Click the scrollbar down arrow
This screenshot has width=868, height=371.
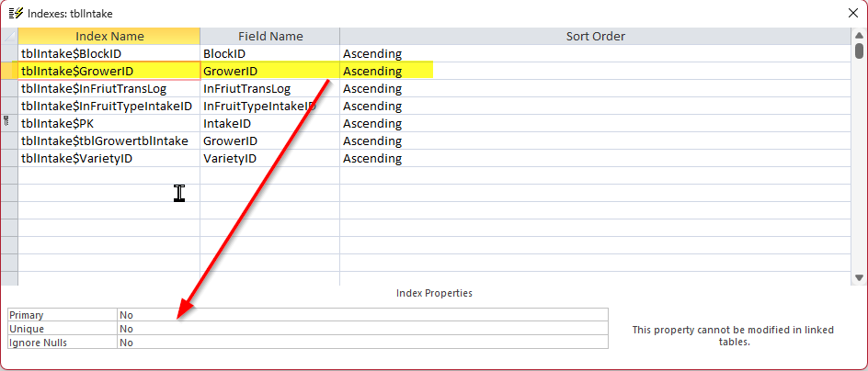859,277
